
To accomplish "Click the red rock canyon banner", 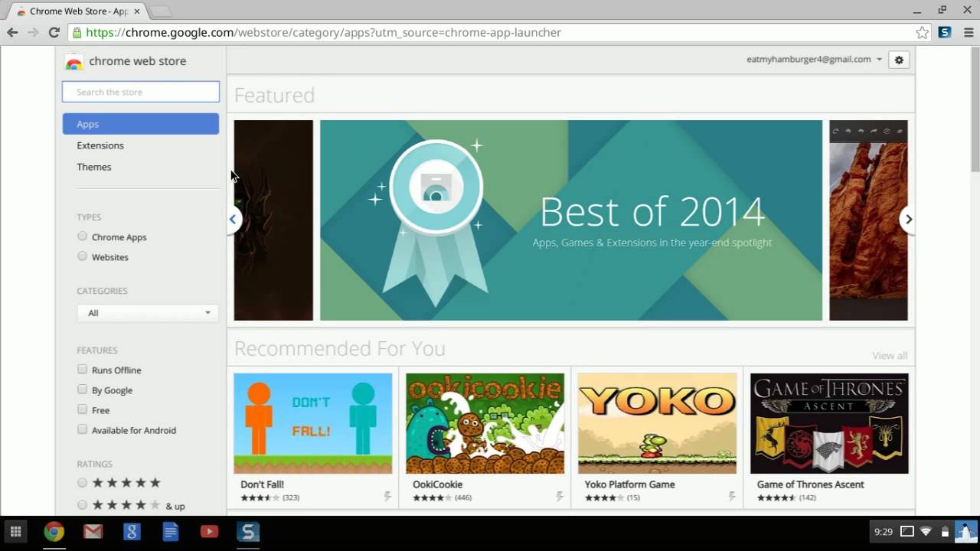I will (868, 220).
